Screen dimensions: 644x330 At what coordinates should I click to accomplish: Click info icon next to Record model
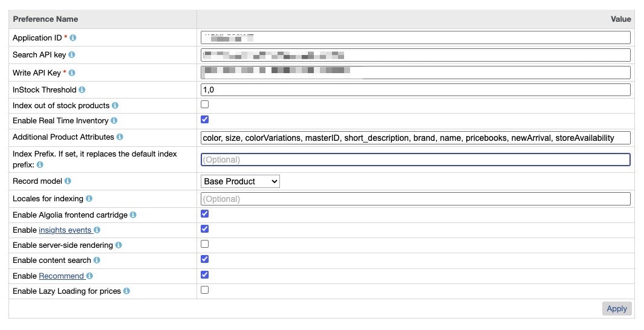[x=68, y=181]
